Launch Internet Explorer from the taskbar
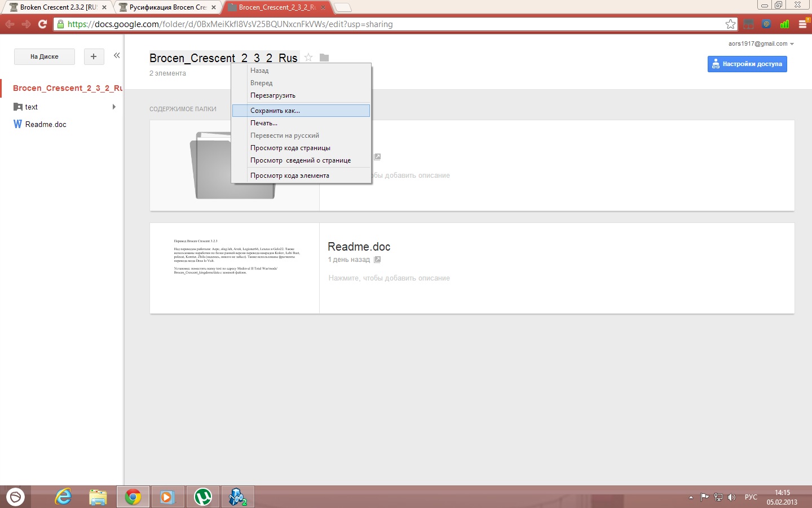The width and height of the screenshot is (812, 508). (x=63, y=497)
